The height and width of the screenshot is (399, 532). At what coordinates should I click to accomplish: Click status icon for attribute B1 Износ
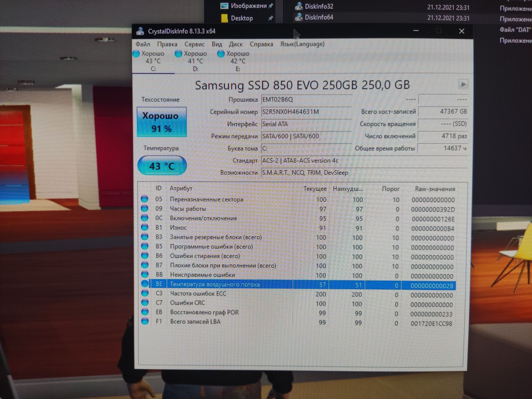pyautogui.click(x=145, y=227)
